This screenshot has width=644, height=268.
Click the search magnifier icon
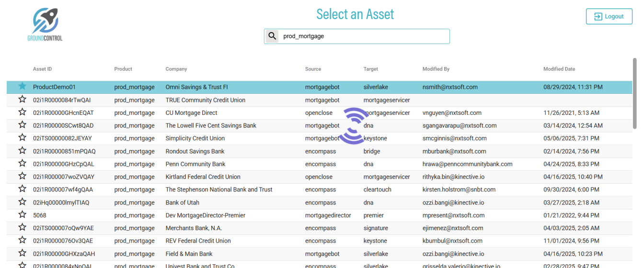pos(272,36)
